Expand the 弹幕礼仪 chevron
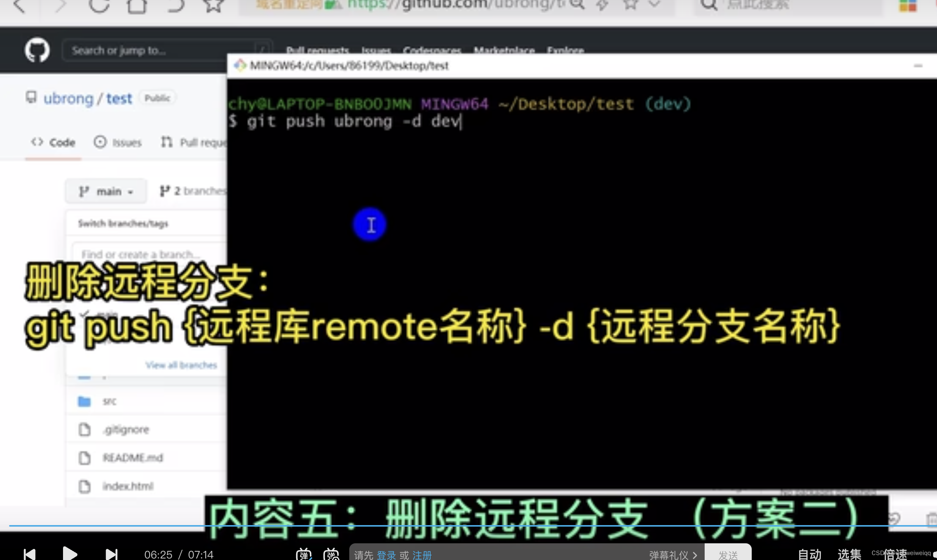This screenshot has width=937, height=560. pos(695,555)
